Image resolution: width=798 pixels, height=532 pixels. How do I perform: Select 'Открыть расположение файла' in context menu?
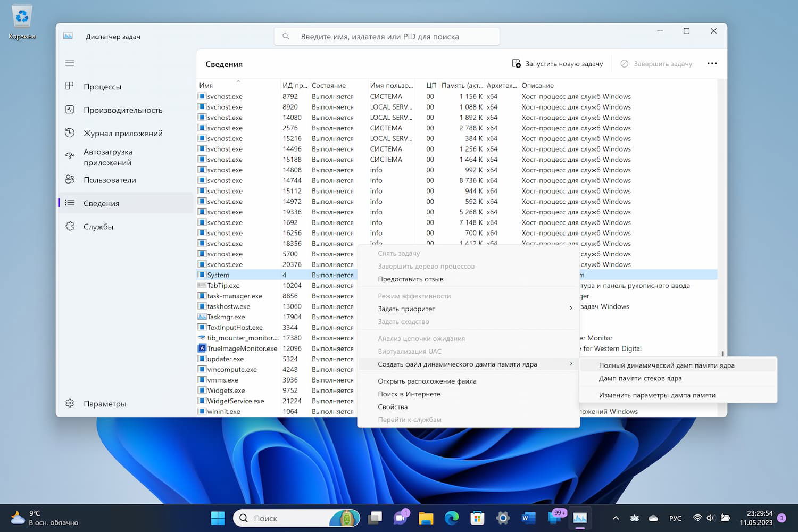click(427, 381)
